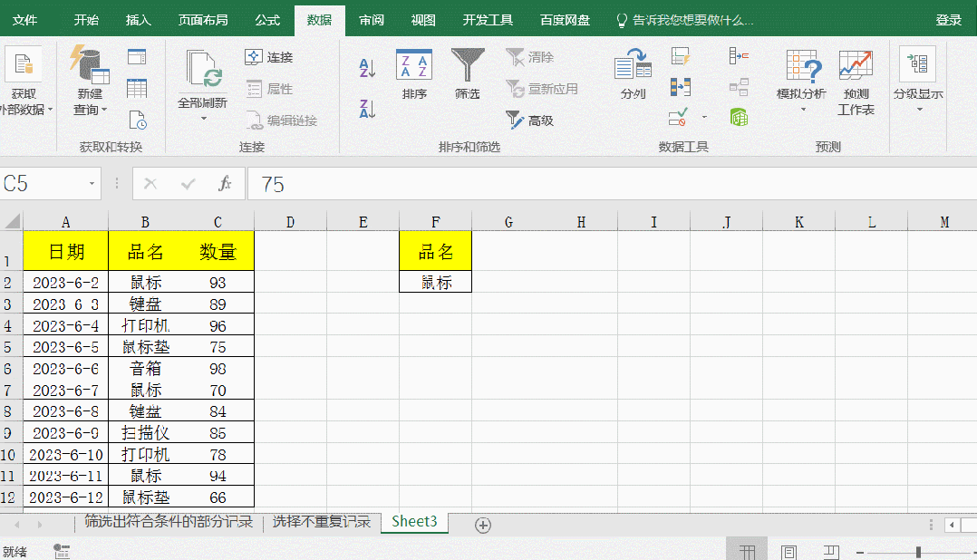Click Forecast Sheet (预测工作表)
The width and height of the screenshot is (977, 560).
[856, 82]
